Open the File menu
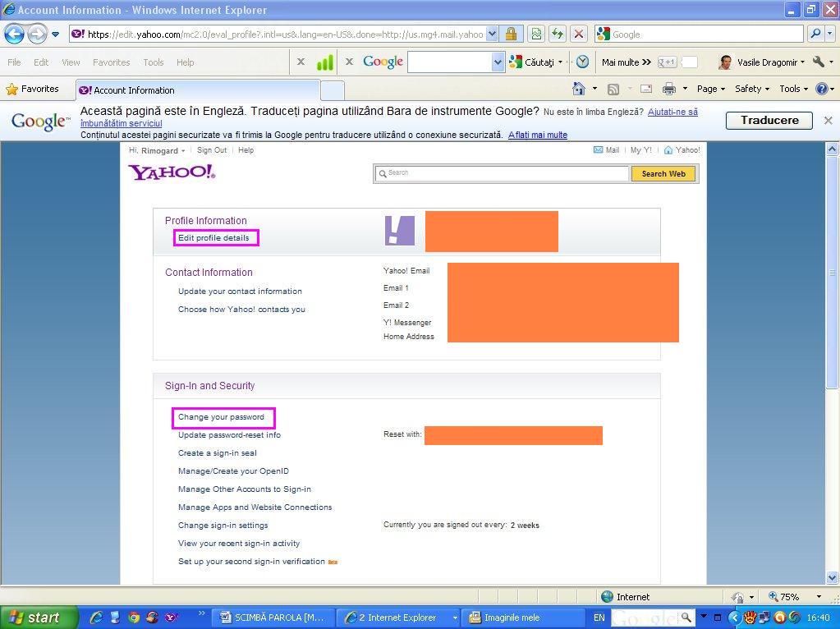 14,62
